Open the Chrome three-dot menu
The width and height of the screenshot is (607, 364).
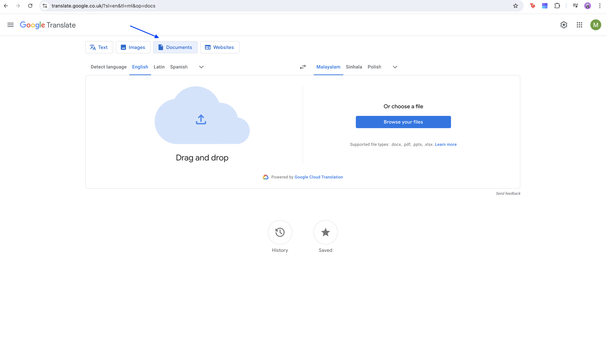(x=600, y=6)
